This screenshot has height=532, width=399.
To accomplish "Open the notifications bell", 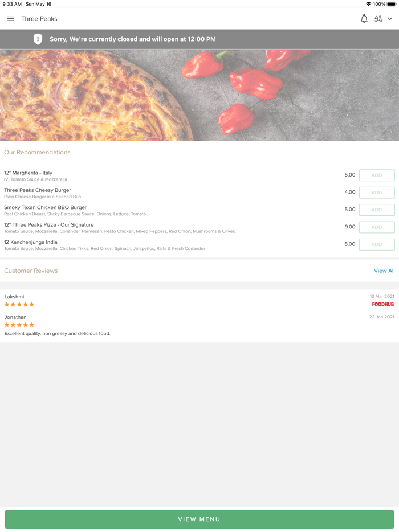I will point(364,19).
